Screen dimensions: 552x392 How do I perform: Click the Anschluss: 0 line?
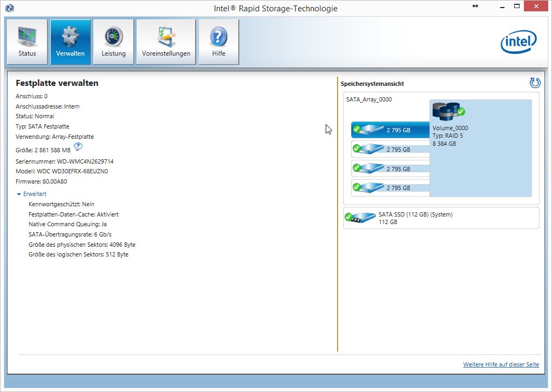[31, 96]
